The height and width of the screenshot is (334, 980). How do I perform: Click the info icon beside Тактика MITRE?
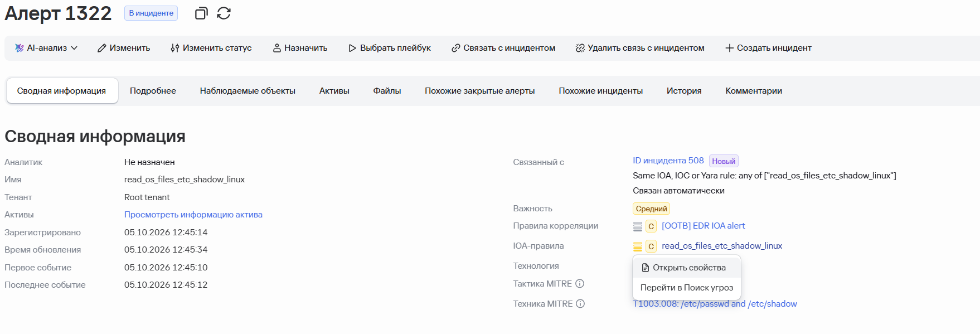coord(580,284)
